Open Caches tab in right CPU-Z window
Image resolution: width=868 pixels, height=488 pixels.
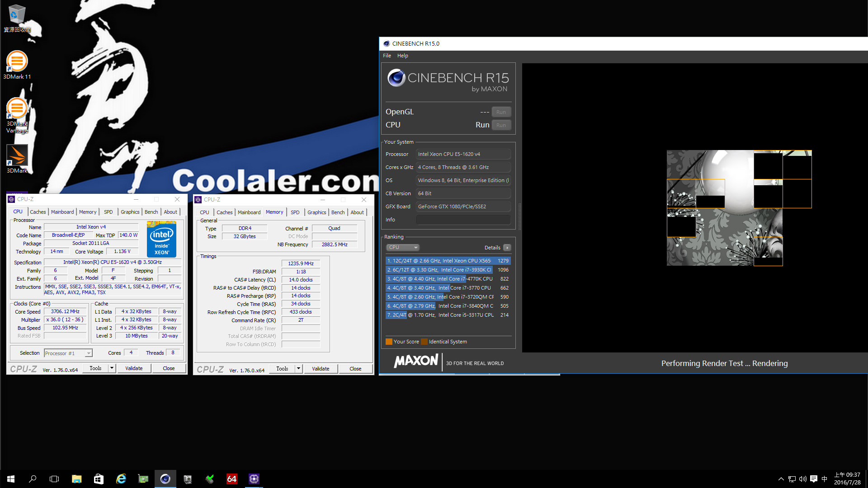225,212
